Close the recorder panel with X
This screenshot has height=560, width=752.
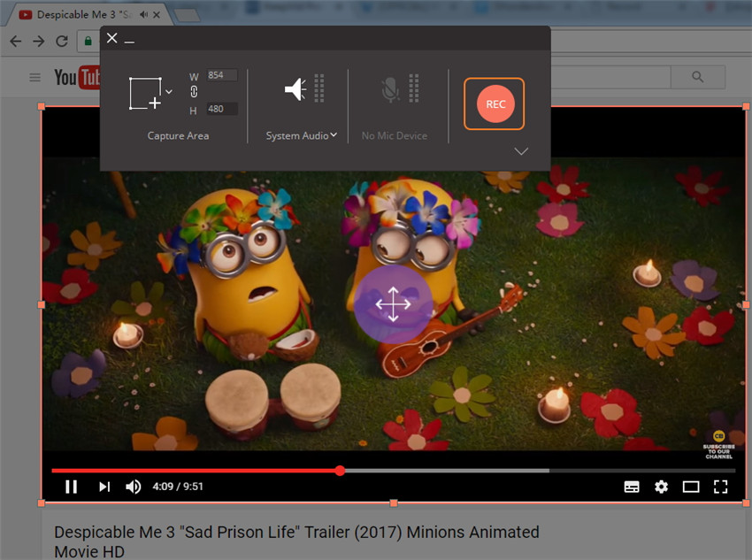(111, 38)
